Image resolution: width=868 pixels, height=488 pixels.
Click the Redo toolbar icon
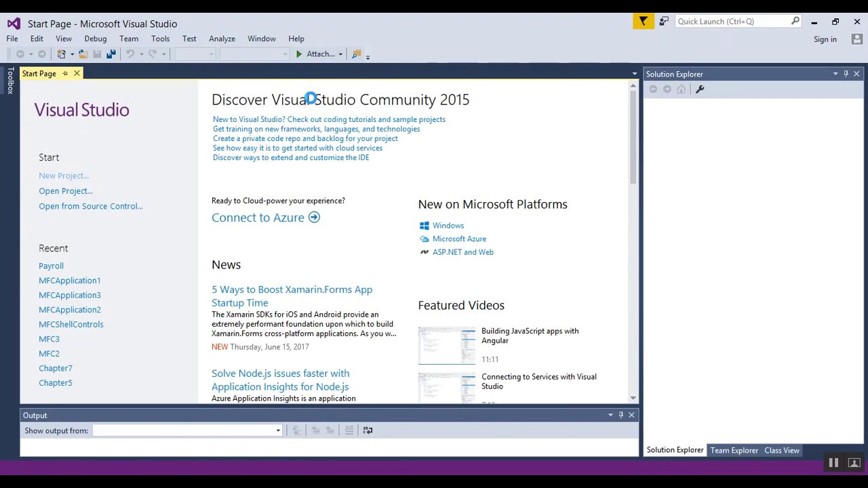[153, 54]
